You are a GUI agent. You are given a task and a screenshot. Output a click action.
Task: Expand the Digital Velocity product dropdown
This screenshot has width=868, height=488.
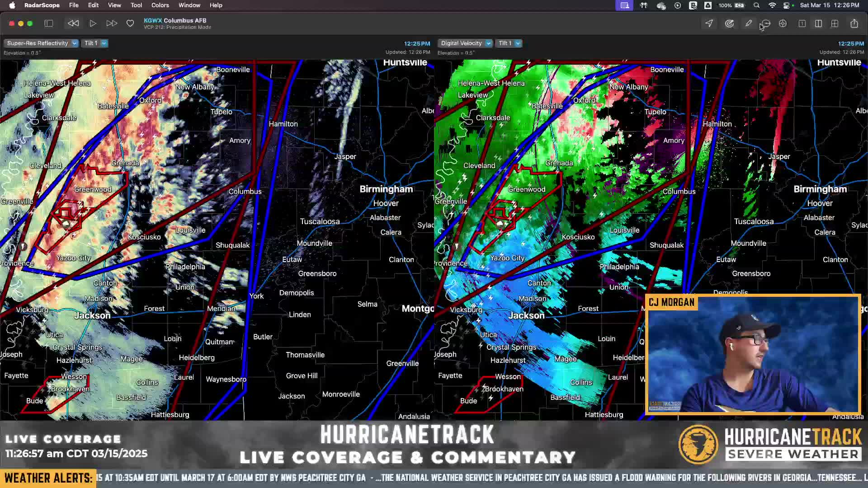465,43
